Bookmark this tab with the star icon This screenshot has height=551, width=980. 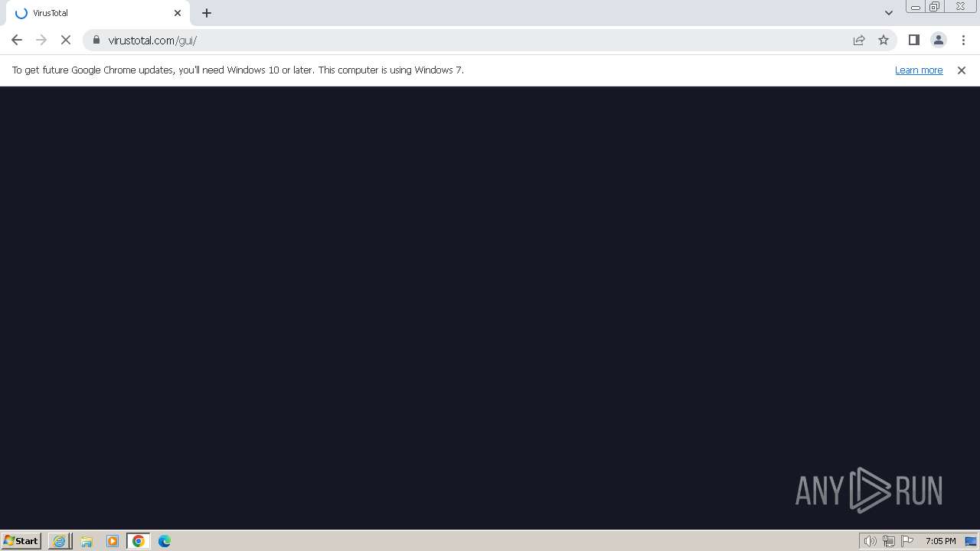(884, 40)
